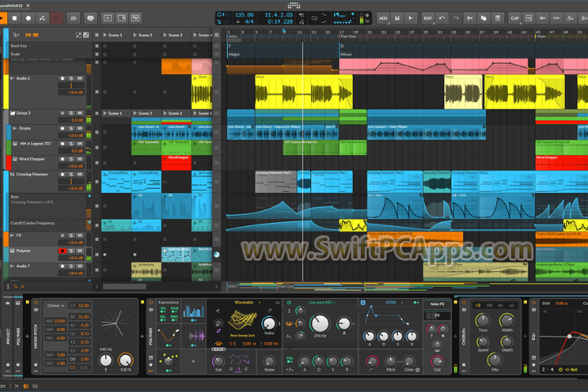Solo the Audio 2 track
Viewport: 588px width, 392px height.
tap(71, 78)
